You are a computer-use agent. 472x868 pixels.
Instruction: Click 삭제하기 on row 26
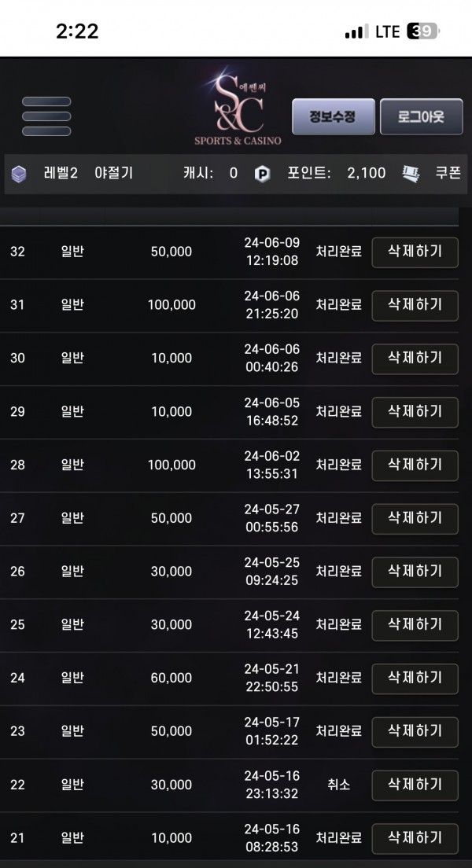(x=415, y=571)
